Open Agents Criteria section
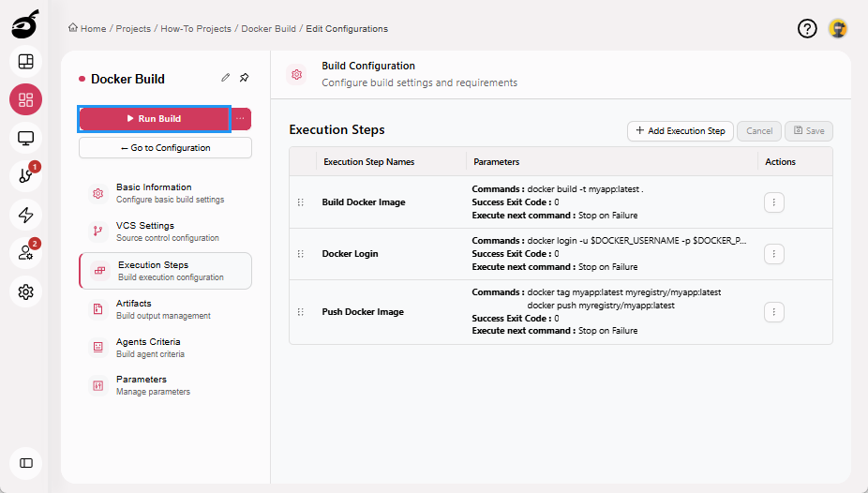The width and height of the screenshot is (868, 493). (165, 347)
